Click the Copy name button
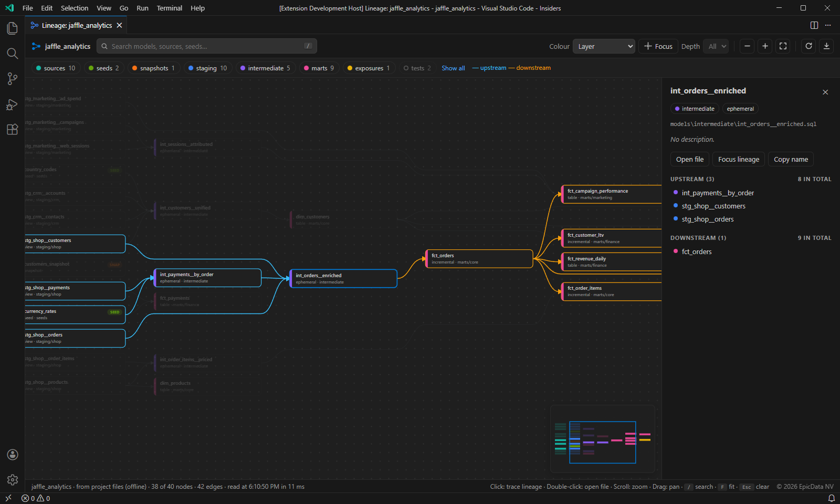The width and height of the screenshot is (840, 504). 791,160
